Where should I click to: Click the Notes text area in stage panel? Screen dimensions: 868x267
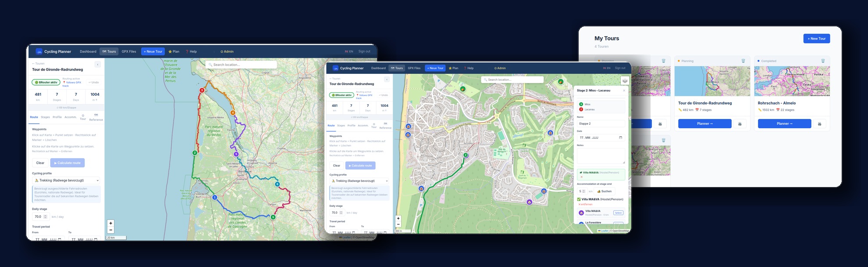601,156
